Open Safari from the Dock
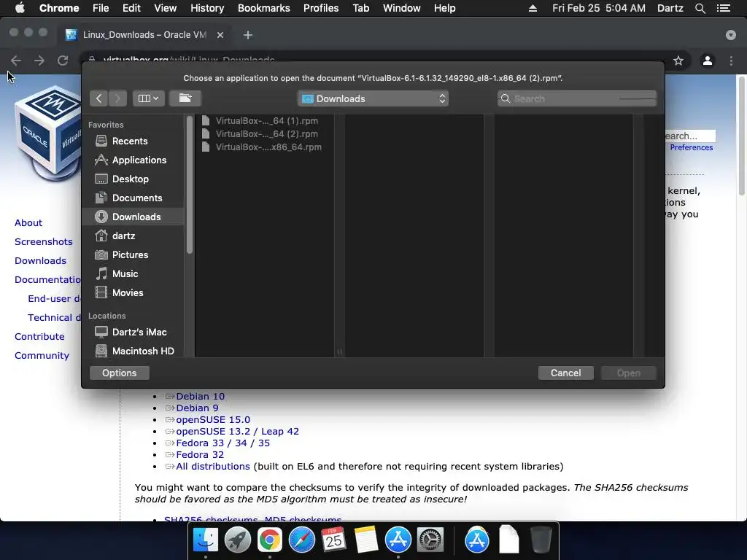Image resolution: width=747 pixels, height=560 pixels. click(x=301, y=540)
